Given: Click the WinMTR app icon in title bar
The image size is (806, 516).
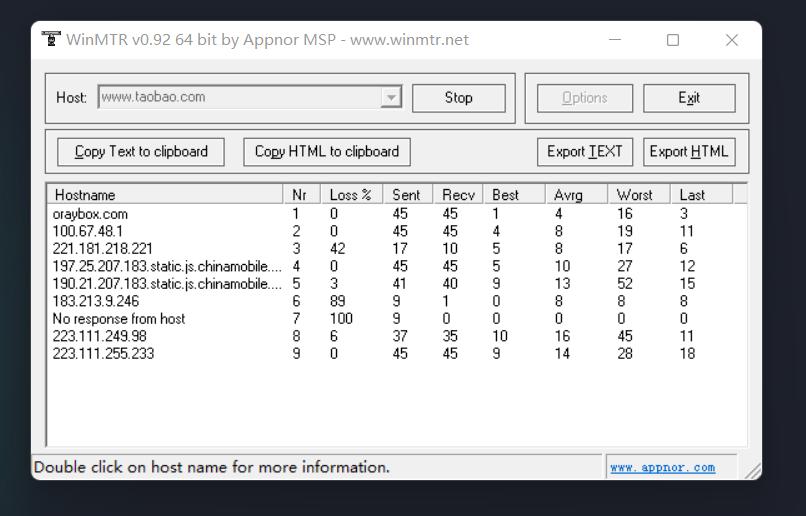Looking at the screenshot, I should click(51, 40).
